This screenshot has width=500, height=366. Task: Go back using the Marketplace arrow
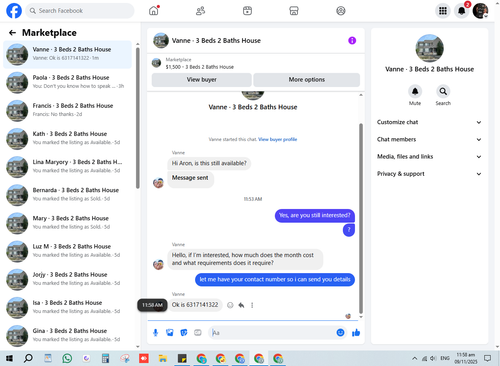[12, 33]
